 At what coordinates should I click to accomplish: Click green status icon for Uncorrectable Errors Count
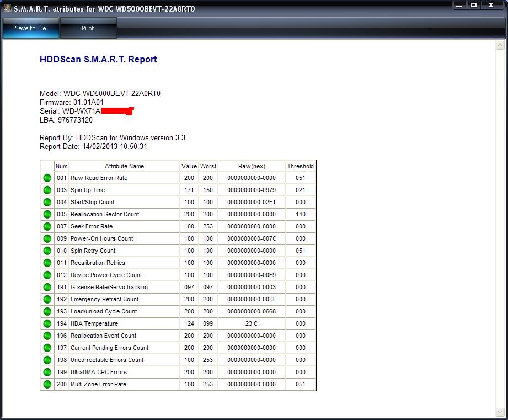pyautogui.click(x=47, y=360)
